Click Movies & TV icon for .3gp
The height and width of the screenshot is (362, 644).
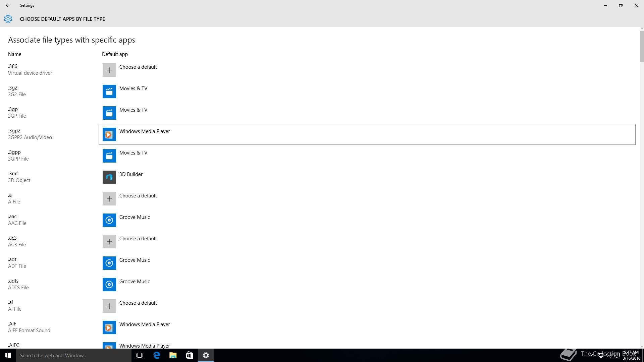109,113
